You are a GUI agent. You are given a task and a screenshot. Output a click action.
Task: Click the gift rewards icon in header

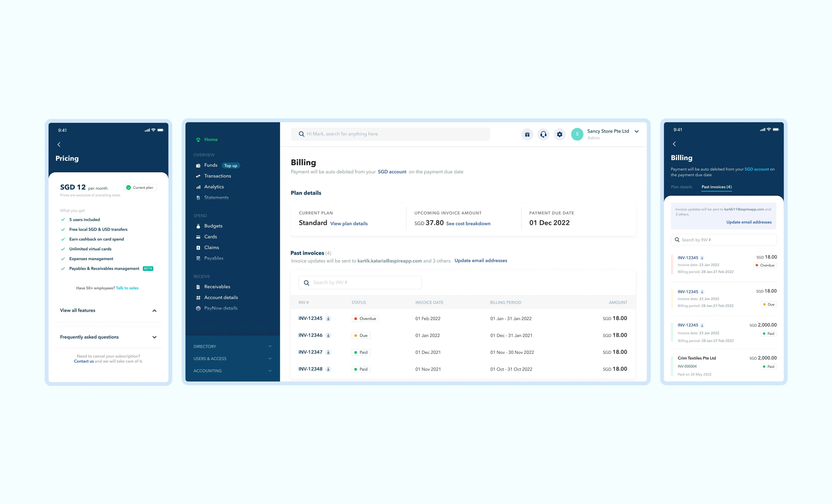[x=527, y=134]
